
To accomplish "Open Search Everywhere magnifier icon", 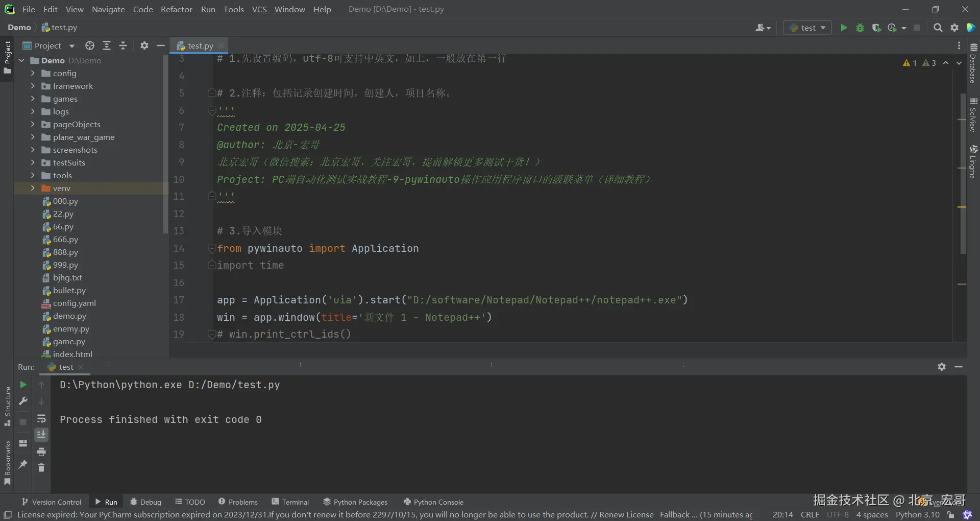I will [938, 28].
